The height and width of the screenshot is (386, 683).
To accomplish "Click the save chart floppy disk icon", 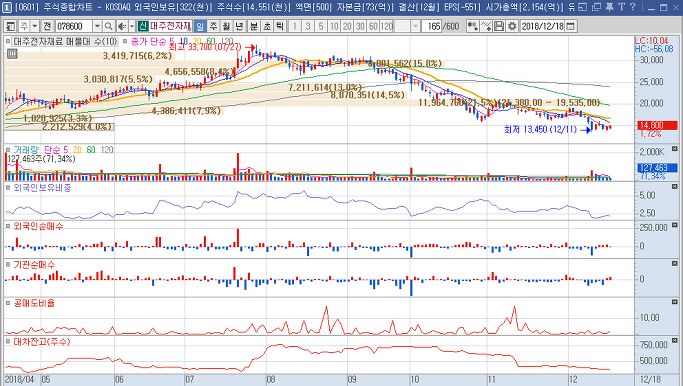I will click(499, 27).
